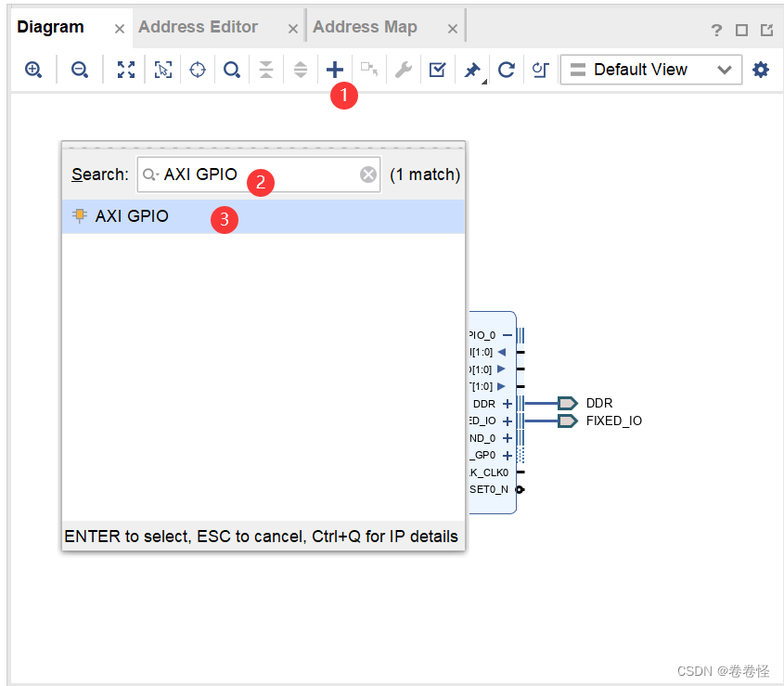Clear the AXI GPIO search text

click(x=367, y=174)
